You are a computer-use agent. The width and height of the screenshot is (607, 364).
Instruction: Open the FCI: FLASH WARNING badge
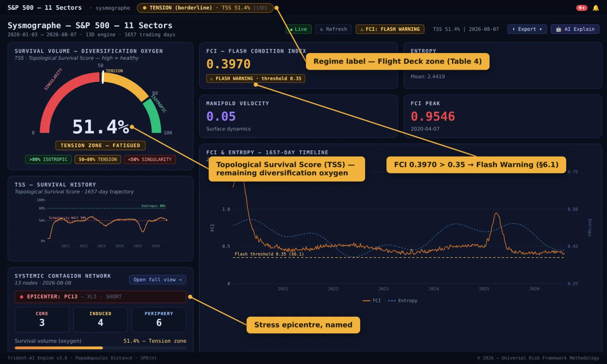click(x=390, y=29)
